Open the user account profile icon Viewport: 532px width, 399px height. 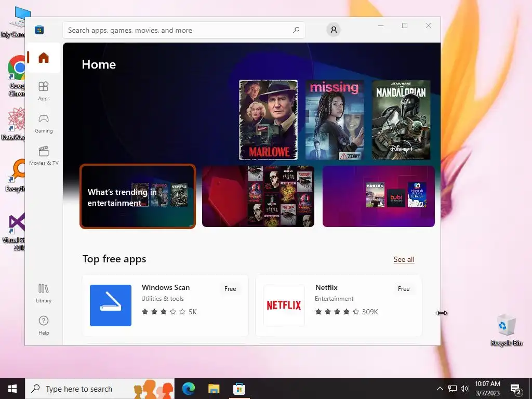pyautogui.click(x=334, y=30)
